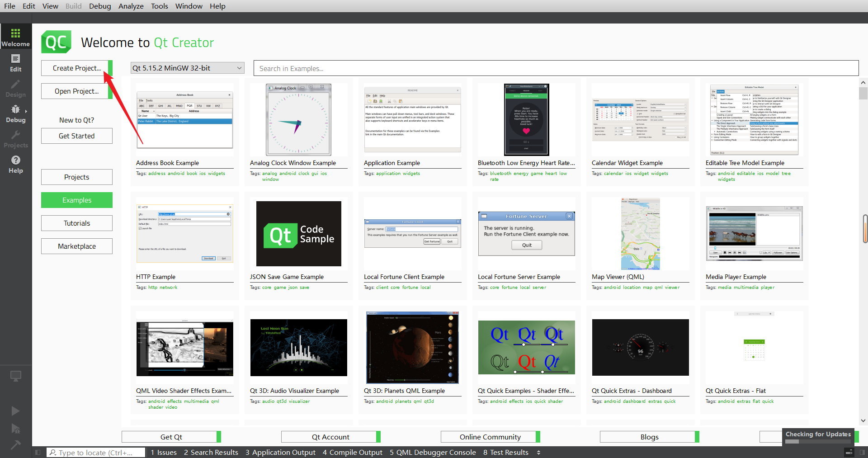
Task: Click the Get Started button
Action: (77, 136)
